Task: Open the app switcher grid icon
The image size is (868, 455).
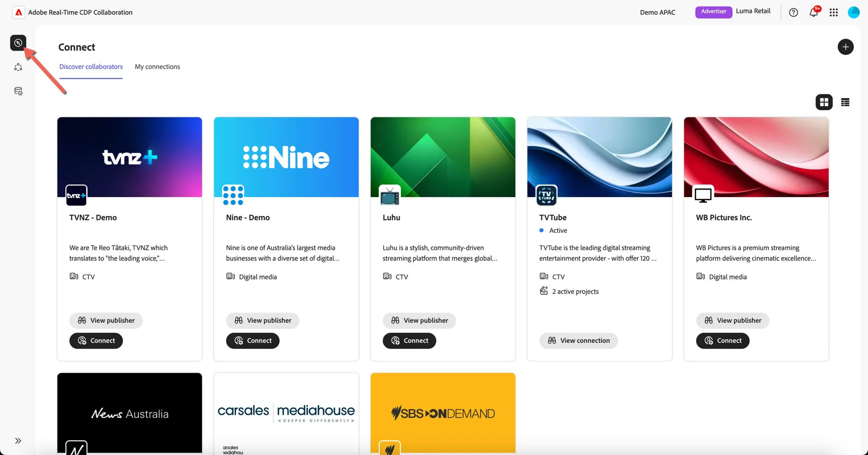Action: point(833,13)
